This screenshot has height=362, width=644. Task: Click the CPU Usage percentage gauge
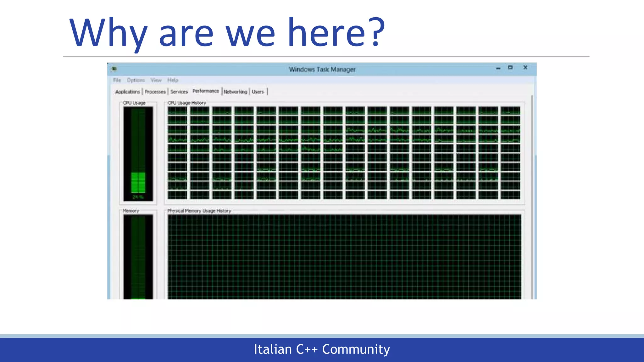click(138, 153)
